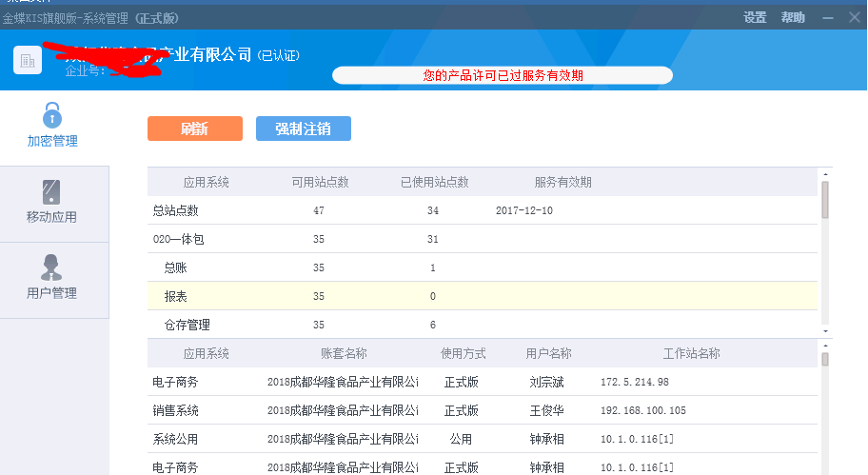Click workstation 192.168.100.105
Image resolution: width=868 pixels, height=475 pixels.
pyautogui.click(x=642, y=410)
